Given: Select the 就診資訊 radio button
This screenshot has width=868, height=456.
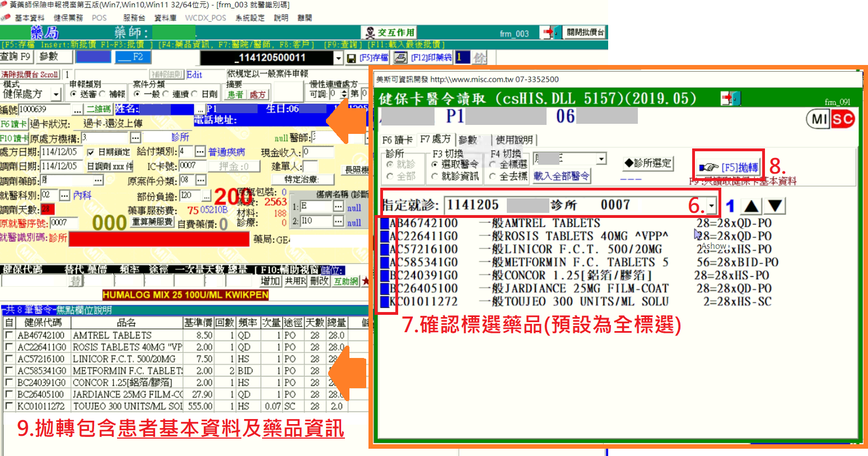Looking at the screenshot, I should click(x=435, y=176).
